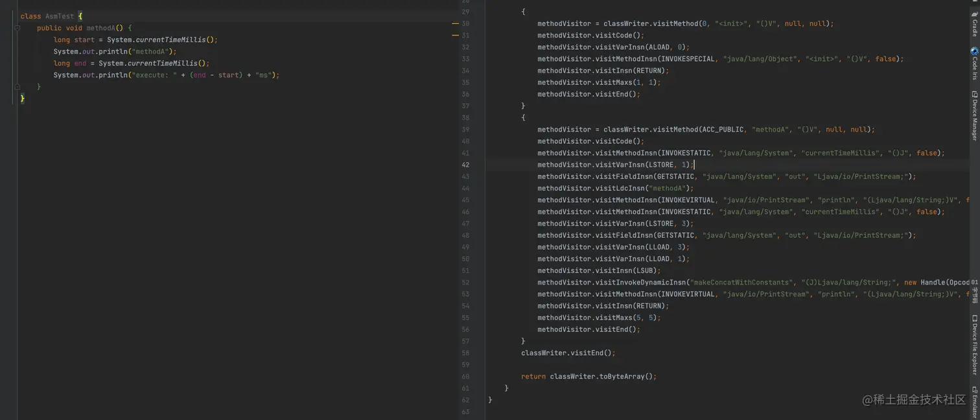The image size is (980, 420).
Task: Click the 'long end' declaration line
Action: point(132,63)
